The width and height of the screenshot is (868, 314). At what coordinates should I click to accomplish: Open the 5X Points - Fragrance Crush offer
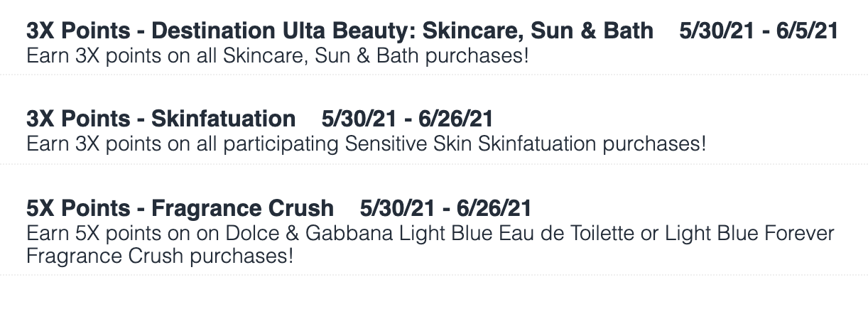coord(180,208)
